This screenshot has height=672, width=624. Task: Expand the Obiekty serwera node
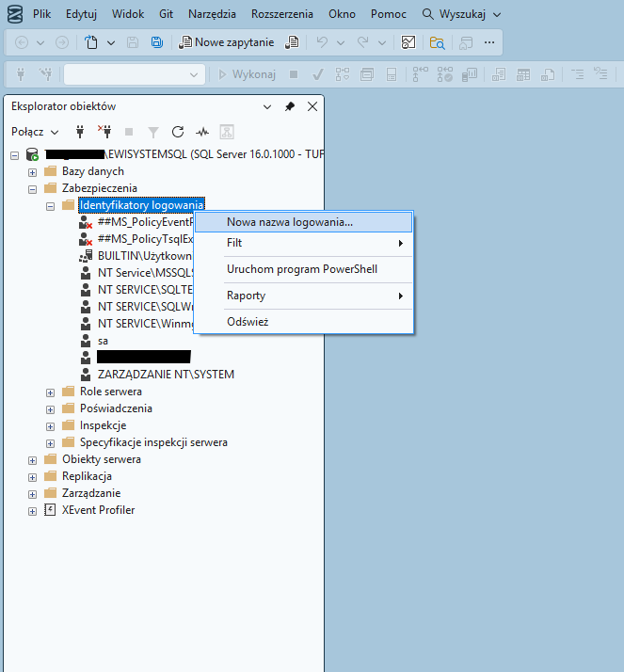[x=33, y=459]
